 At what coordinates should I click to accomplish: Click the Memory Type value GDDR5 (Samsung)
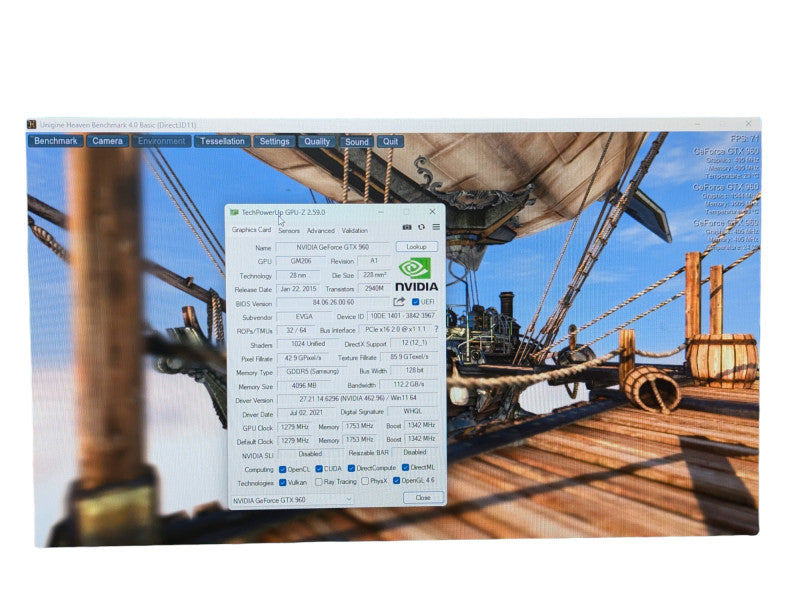pyautogui.click(x=312, y=371)
